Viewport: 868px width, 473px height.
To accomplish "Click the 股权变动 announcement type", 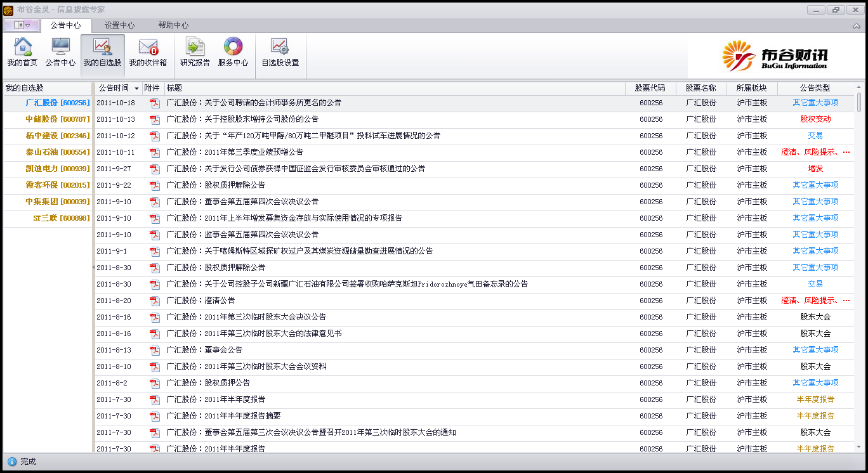I will point(815,119).
